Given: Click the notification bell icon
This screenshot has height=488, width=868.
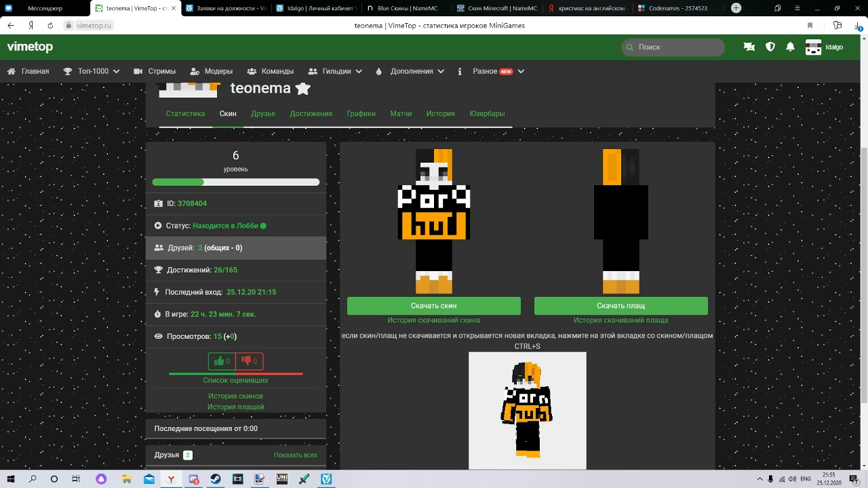Looking at the screenshot, I should (790, 47).
